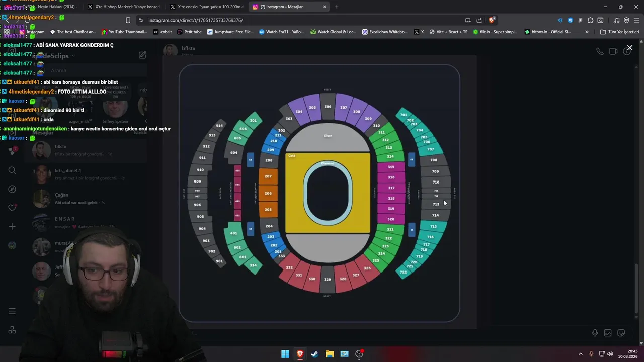644x362 pixels.
Task: Open Brave VPN shield icon
Action: 626,20
